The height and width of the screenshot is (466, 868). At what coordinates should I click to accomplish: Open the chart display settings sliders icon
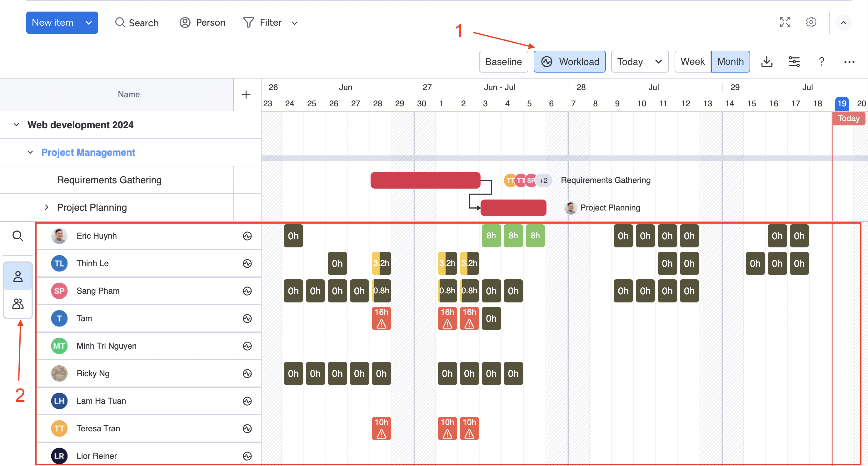[x=795, y=62]
